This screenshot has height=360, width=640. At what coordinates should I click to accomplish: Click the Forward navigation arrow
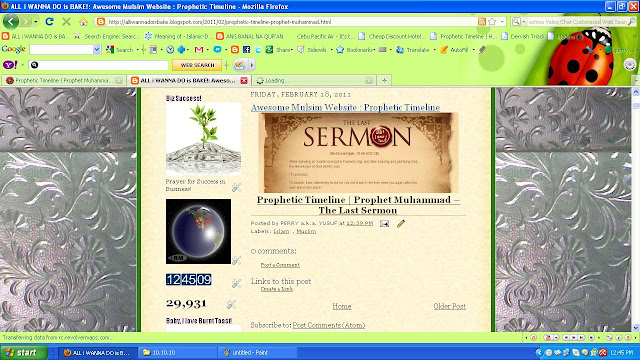pyautogui.click(x=27, y=22)
